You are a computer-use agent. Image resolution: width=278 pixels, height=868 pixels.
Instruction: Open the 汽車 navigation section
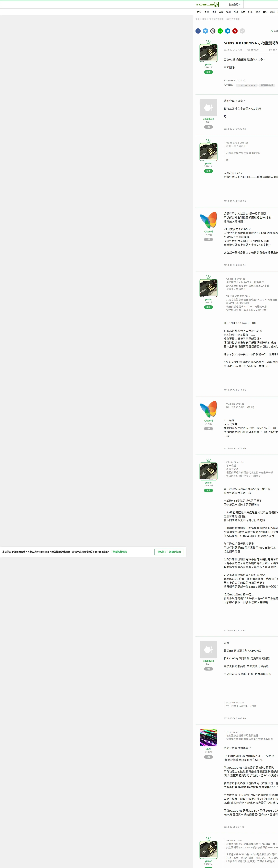click(x=250, y=12)
